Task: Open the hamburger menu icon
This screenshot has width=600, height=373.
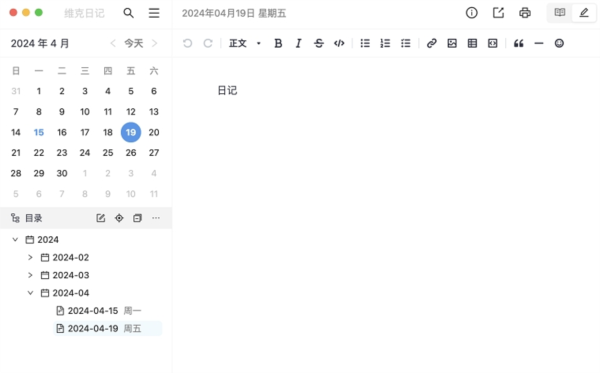Action: click(154, 13)
